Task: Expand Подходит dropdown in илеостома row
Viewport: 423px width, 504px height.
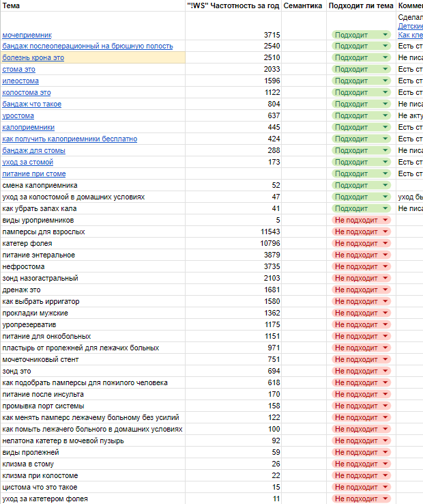Action: tap(385, 81)
